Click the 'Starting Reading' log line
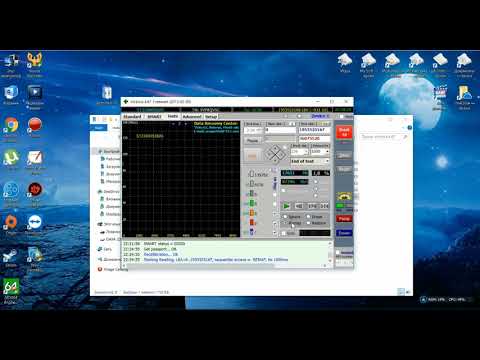 click(216, 259)
